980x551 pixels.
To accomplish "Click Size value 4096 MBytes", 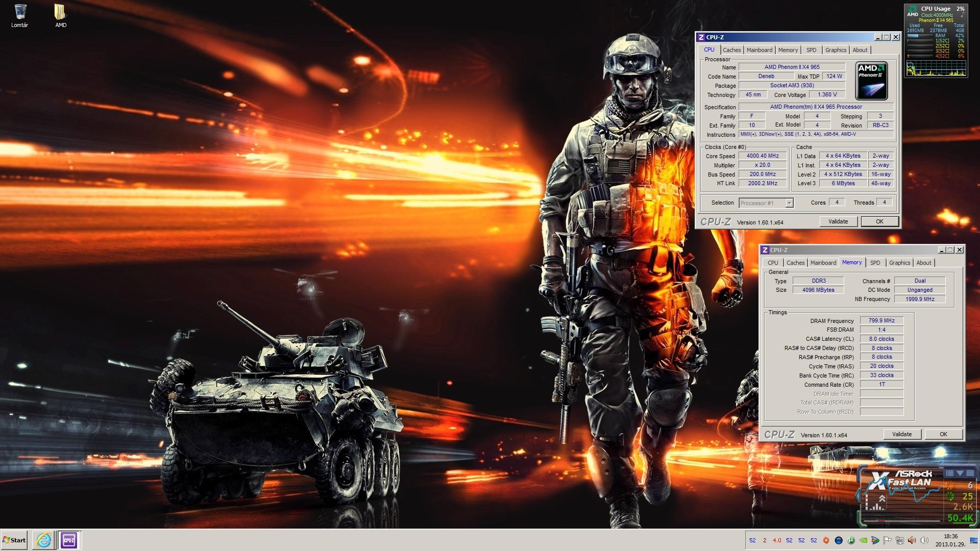I will pos(818,290).
